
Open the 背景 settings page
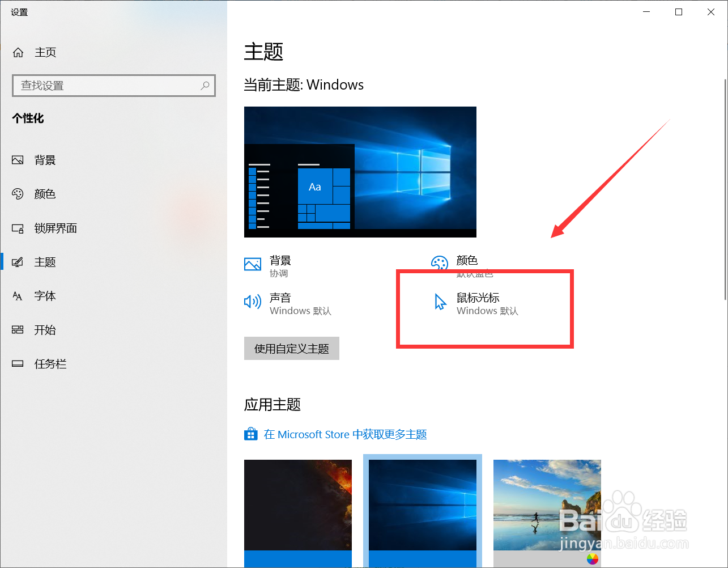click(45, 160)
